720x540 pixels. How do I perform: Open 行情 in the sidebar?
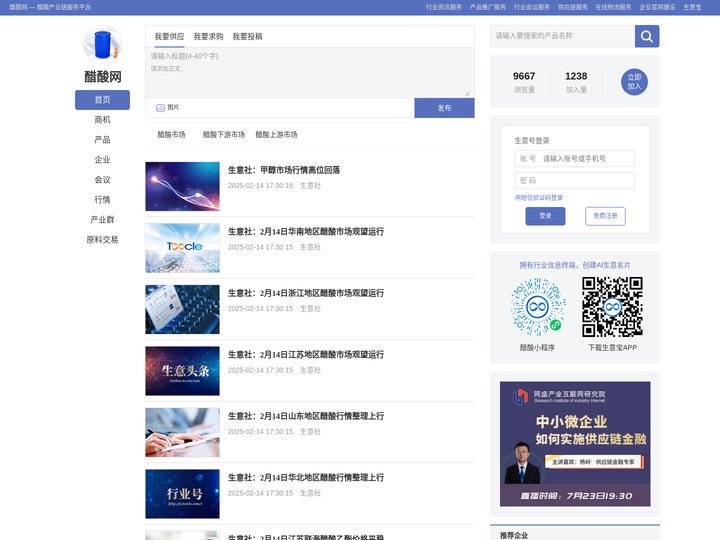(102, 200)
